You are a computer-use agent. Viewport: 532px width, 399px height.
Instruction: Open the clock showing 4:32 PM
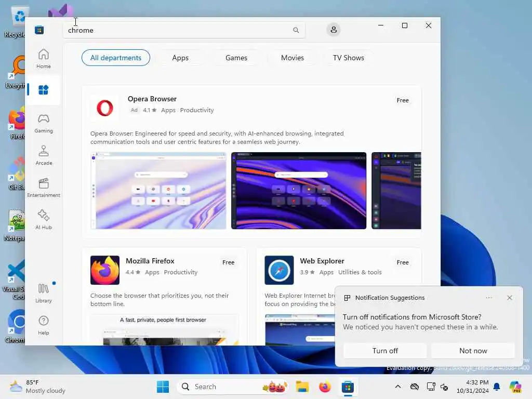pos(473,387)
